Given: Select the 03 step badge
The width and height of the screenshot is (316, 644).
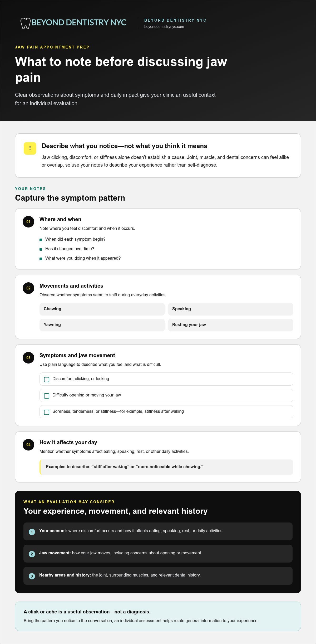Looking at the screenshot, I should [x=28, y=358].
